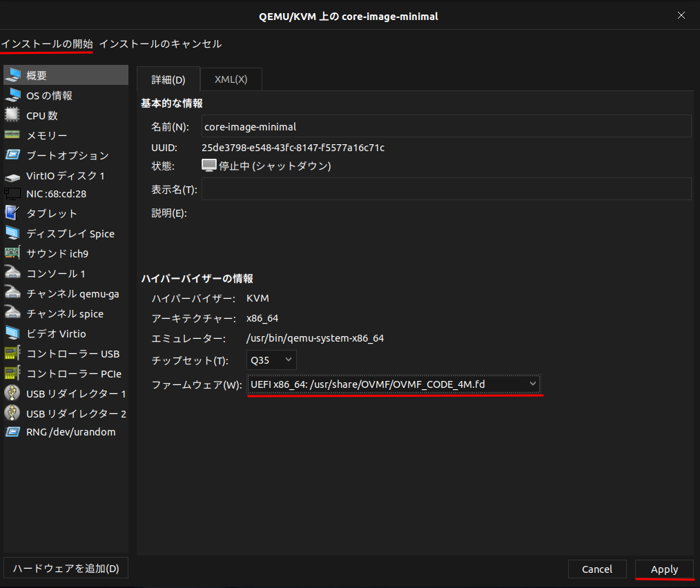Click the Apply button

pos(664,569)
